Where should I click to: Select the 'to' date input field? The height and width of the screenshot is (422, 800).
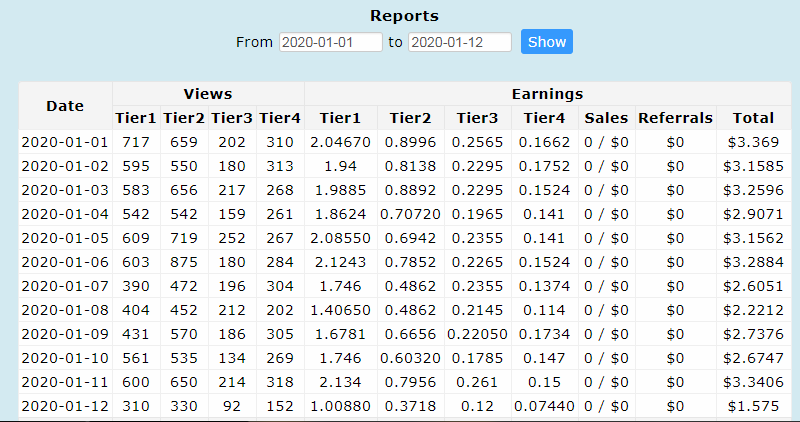point(460,42)
